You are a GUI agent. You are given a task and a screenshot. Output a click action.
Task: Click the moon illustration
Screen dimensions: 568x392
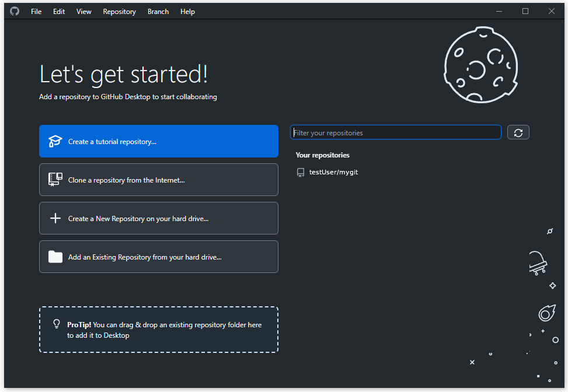click(x=481, y=64)
